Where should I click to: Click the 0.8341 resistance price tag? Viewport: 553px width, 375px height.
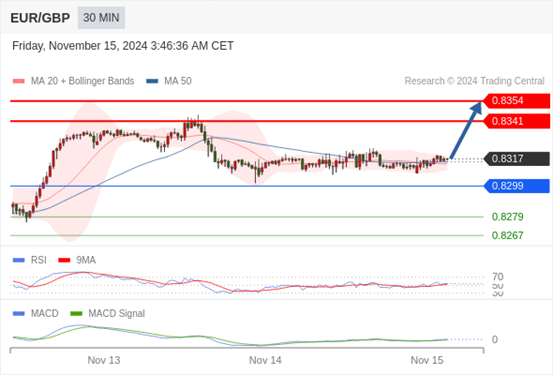pyautogui.click(x=516, y=121)
